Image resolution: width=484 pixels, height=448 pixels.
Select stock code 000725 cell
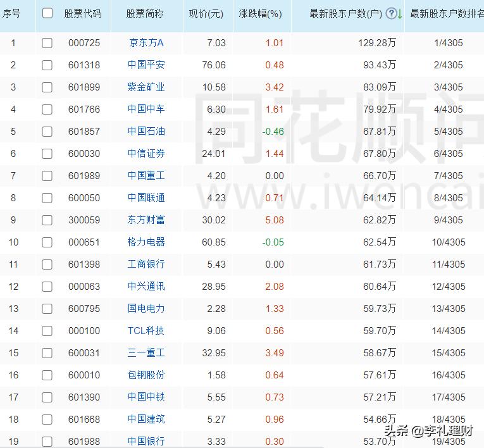(84, 43)
